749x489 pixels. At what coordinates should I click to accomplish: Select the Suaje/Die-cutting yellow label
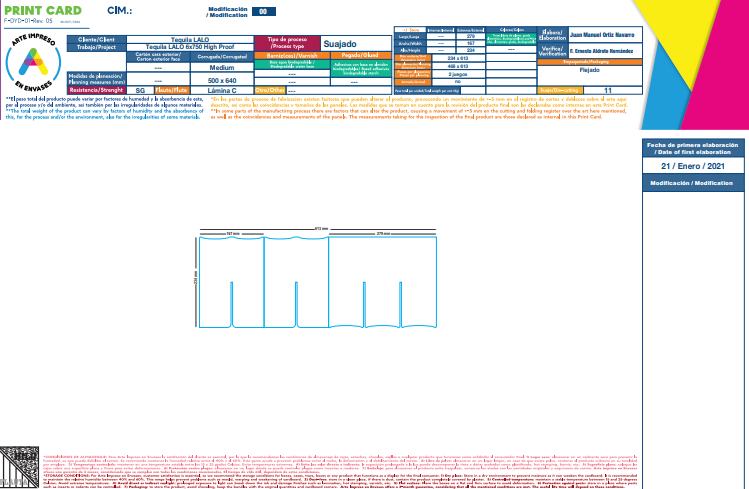click(560, 90)
